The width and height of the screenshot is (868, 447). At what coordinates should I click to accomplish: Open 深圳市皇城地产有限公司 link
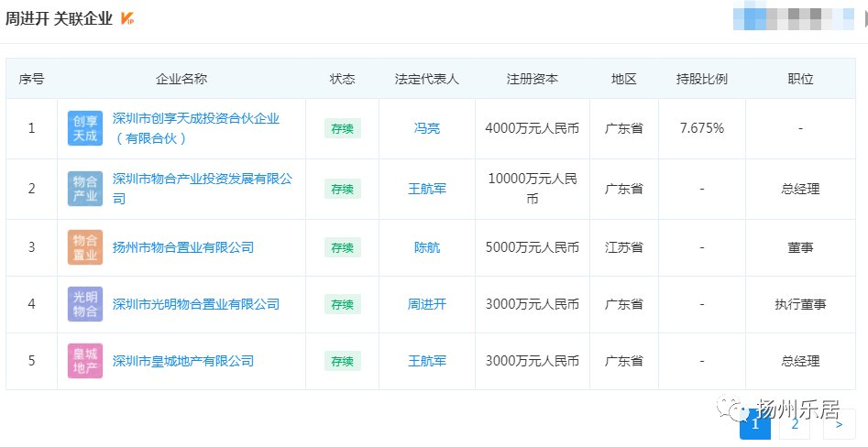click(183, 361)
